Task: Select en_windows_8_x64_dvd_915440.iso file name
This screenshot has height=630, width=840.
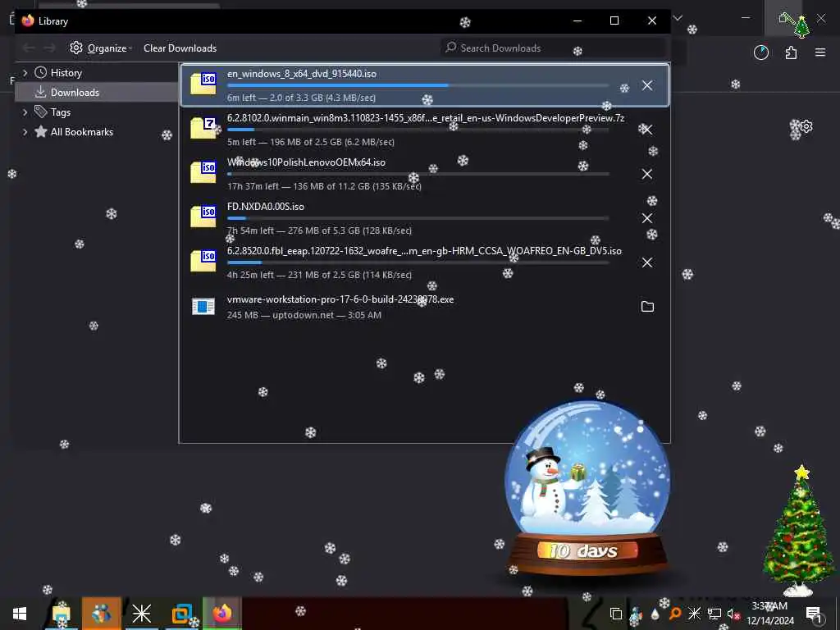Action: (x=302, y=73)
